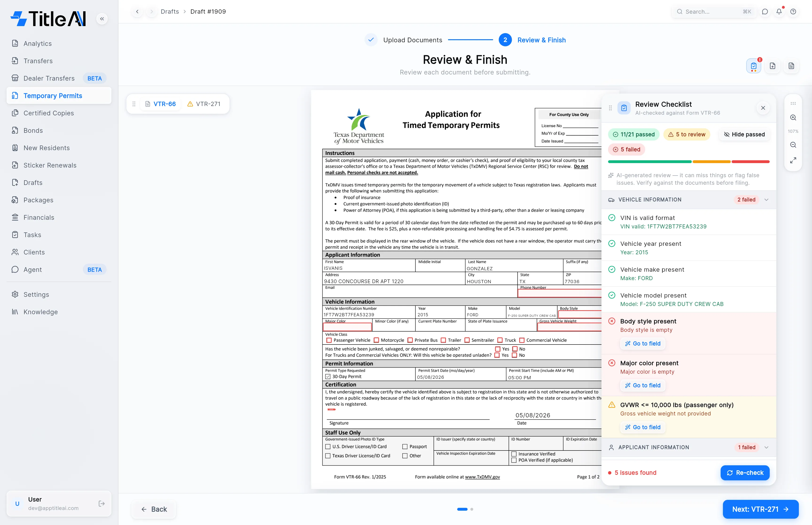Zoom out of the document
Viewport: 812px width, 525px height.
793,145
